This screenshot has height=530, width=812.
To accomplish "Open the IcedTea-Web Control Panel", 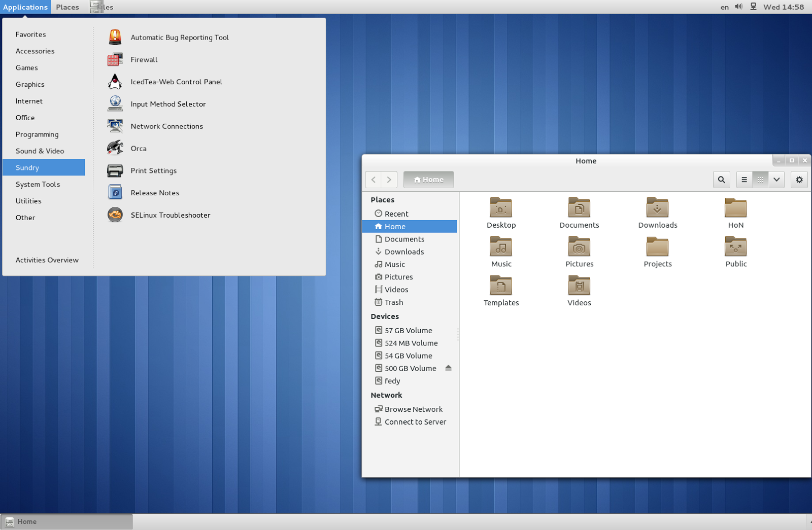I will point(176,82).
